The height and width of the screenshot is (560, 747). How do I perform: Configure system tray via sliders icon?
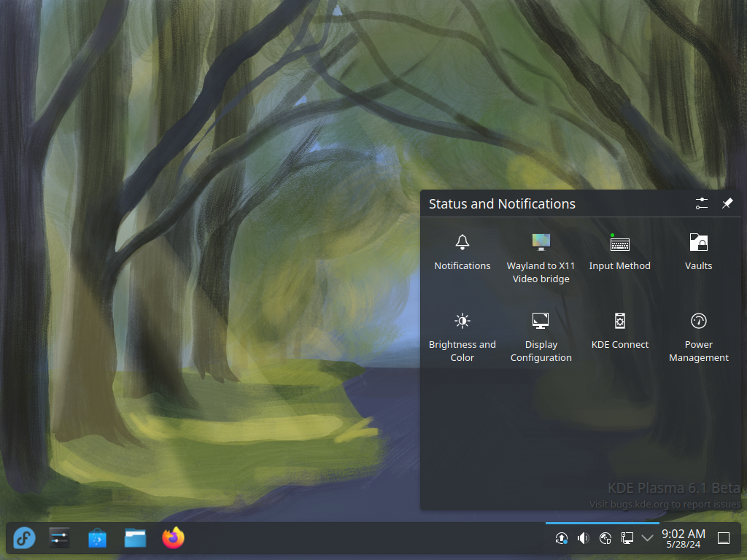tap(701, 204)
